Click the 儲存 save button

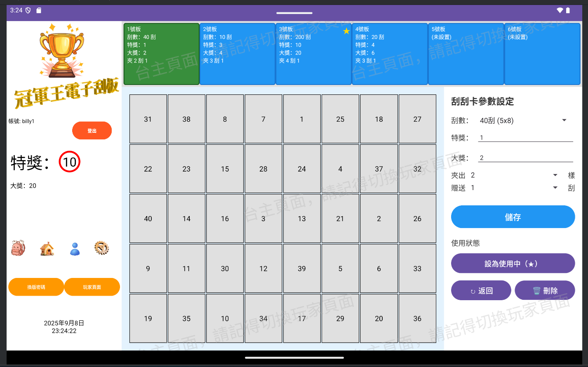(x=513, y=217)
